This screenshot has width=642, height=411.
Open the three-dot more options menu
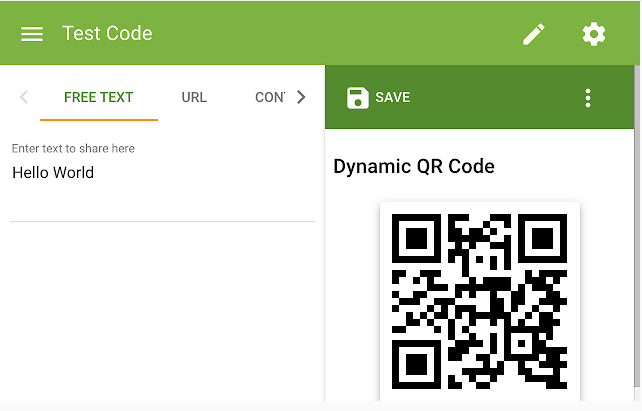588,98
